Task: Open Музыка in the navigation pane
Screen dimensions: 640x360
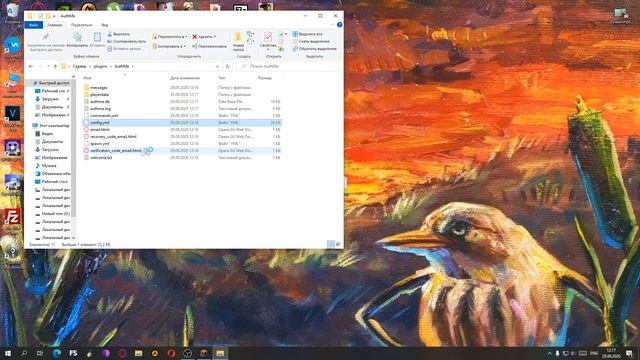Action: pos(46,166)
